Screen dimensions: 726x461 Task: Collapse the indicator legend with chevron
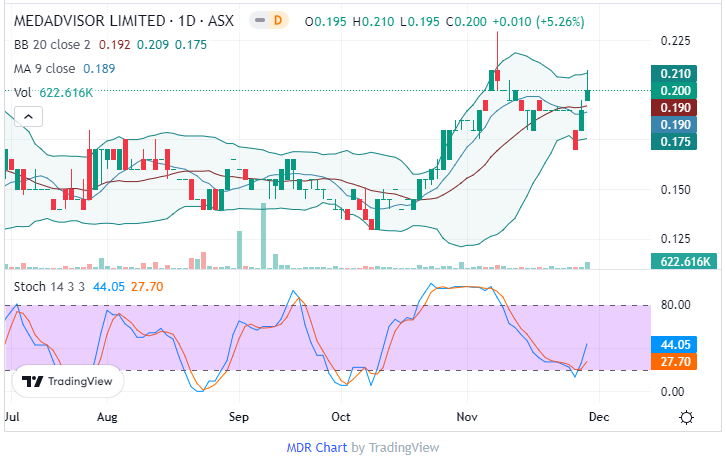pos(29,117)
